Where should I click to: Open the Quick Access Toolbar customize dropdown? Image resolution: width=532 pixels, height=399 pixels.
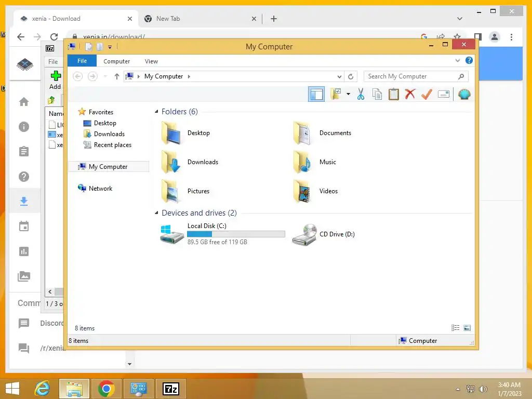tap(110, 47)
